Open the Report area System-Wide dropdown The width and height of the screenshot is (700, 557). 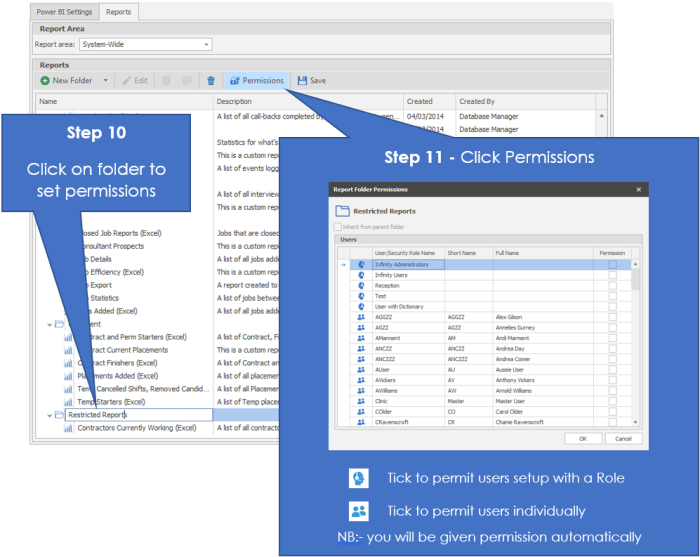(x=206, y=44)
